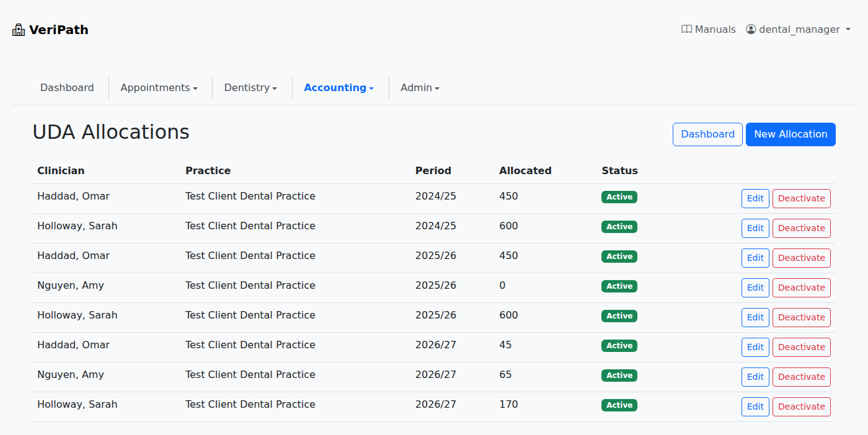The image size is (868, 435).
Task: Select the allocated value 45
Action: click(x=505, y=345)
